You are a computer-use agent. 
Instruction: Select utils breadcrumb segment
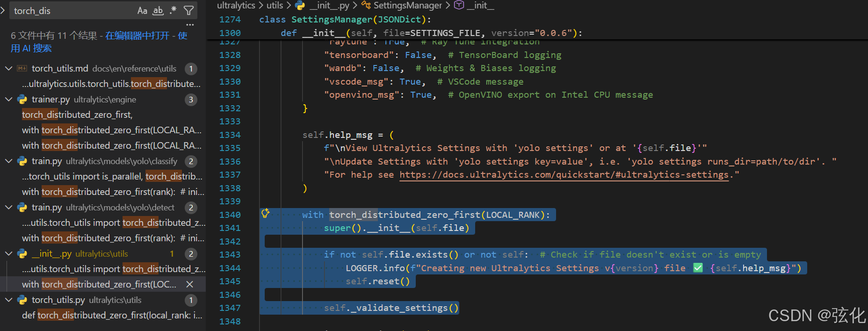click(x=275, y=5)
